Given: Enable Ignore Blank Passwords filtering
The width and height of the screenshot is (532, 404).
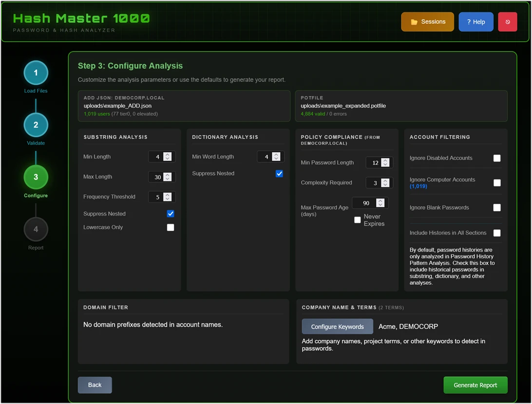Looking at the screenshot, I should 497,207.
